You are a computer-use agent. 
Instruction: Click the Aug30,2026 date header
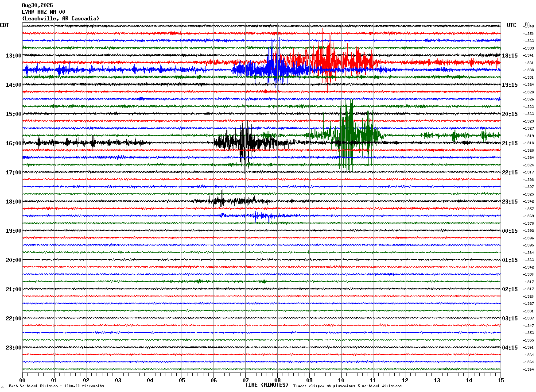click(x=37, y=5)
